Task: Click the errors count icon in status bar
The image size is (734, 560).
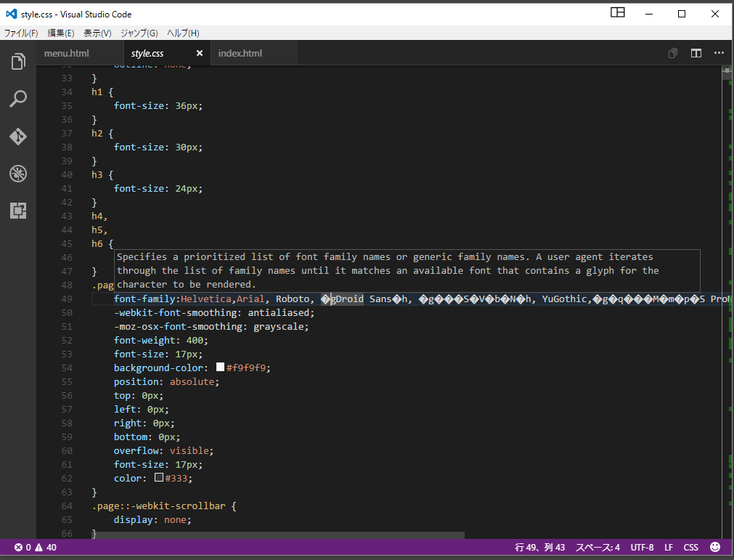Action: (18, 548)
